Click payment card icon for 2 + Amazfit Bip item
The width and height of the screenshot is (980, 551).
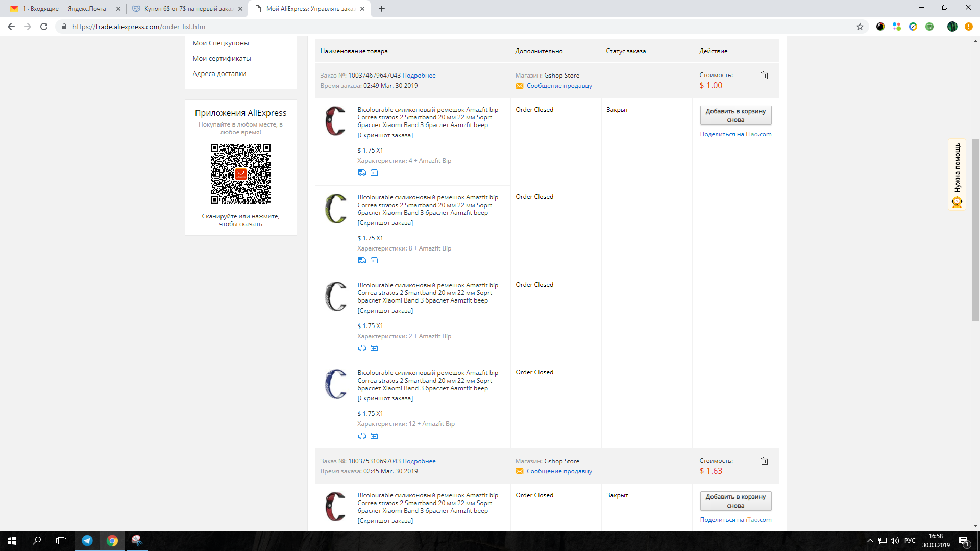click(x=374, y=348)
